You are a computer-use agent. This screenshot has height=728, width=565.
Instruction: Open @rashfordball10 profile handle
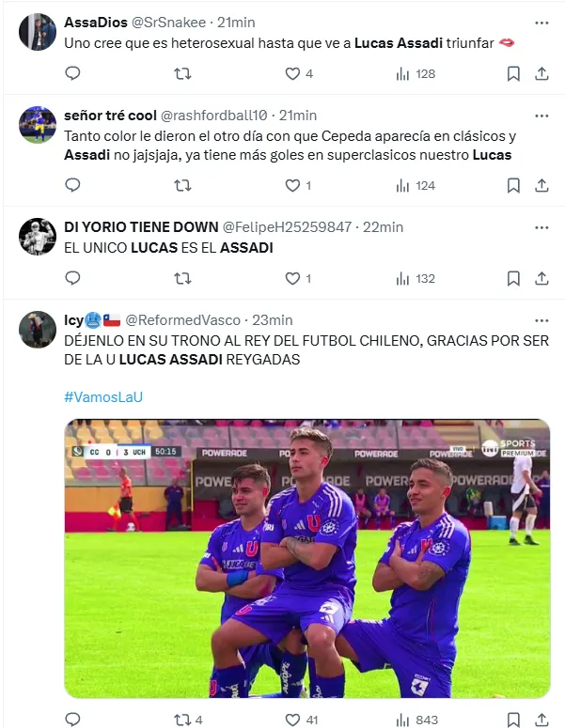(x=213, y=116)
